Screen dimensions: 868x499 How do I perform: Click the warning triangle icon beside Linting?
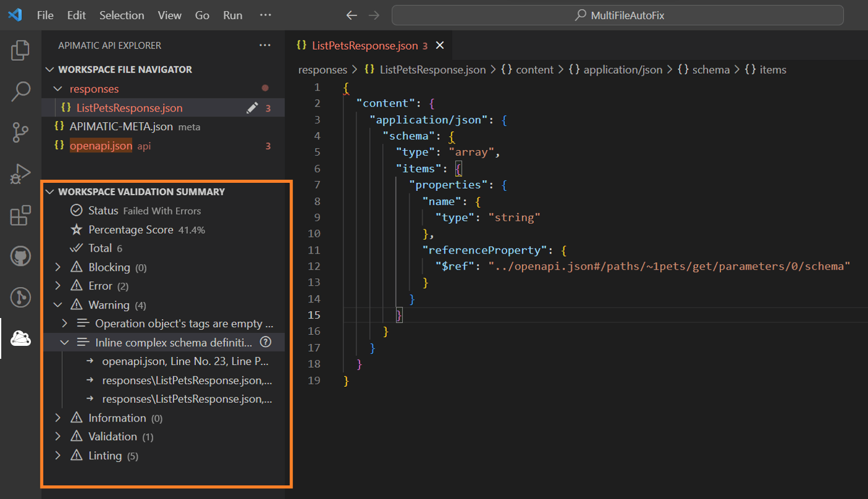pyautogui.click(x=76, y=456)
